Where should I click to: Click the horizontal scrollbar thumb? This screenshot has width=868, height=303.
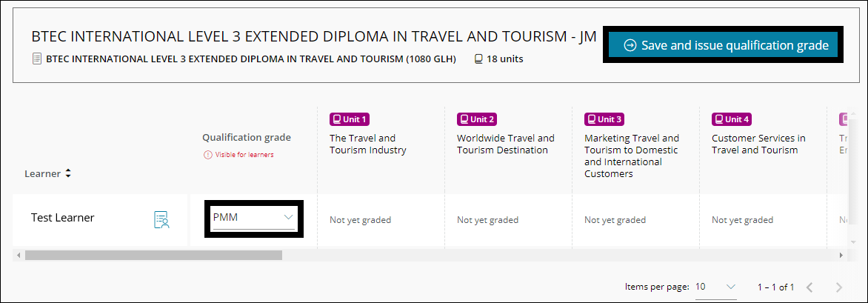pos(153,255)
